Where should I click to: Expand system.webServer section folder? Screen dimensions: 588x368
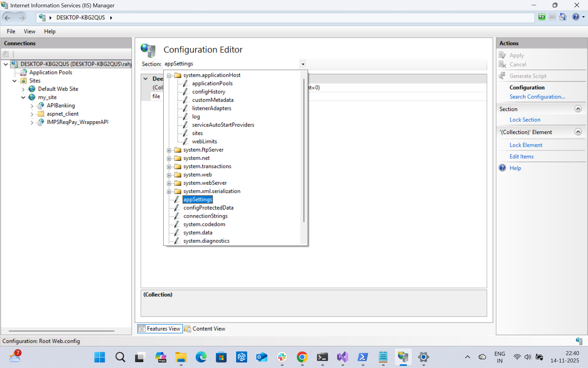click(169, 183)
